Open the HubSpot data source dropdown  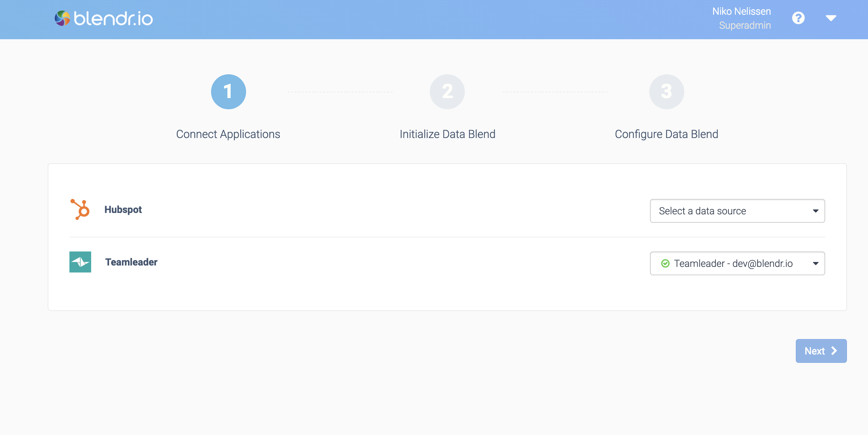(737, 210)
